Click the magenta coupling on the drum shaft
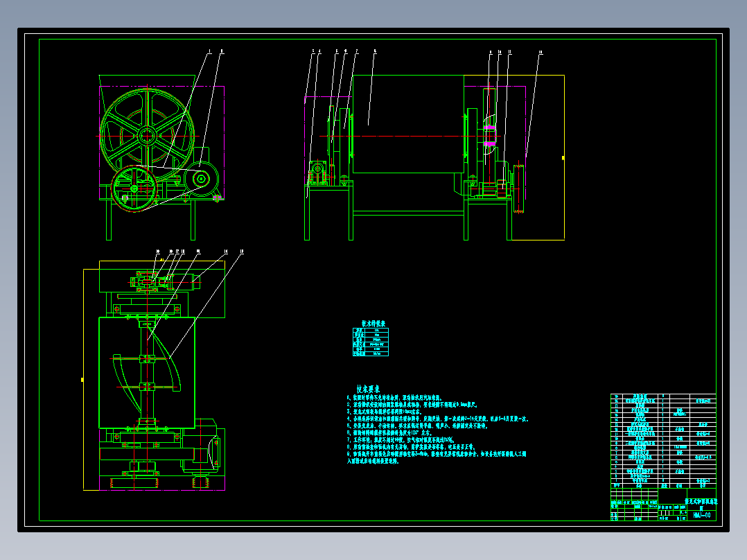Image resolution: width=747 pixels, height=560 pixels. click(490, 136)
